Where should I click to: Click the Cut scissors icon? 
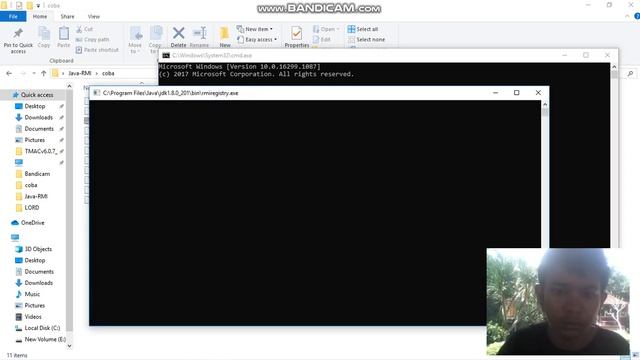79,29
